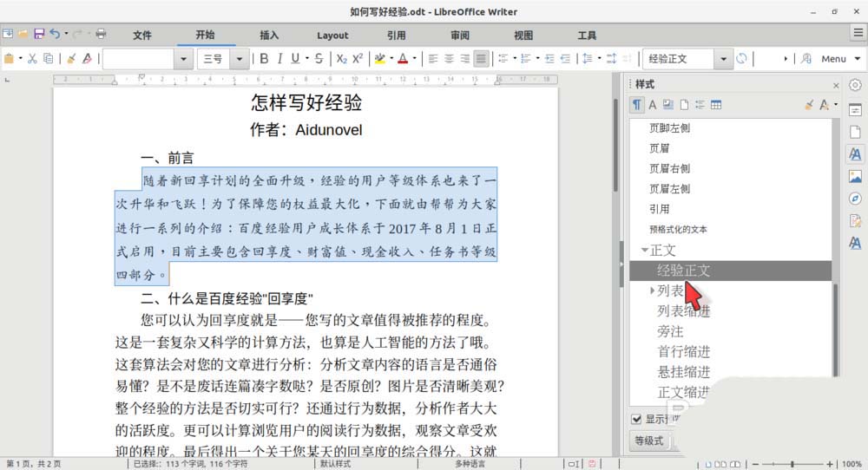Click the subscript X₂ icon

pos(341,59)
